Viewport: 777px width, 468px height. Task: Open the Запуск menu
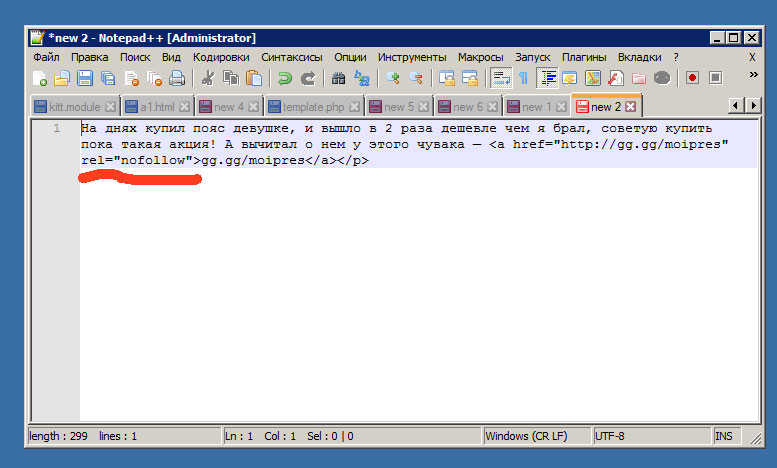coord(533,57)
